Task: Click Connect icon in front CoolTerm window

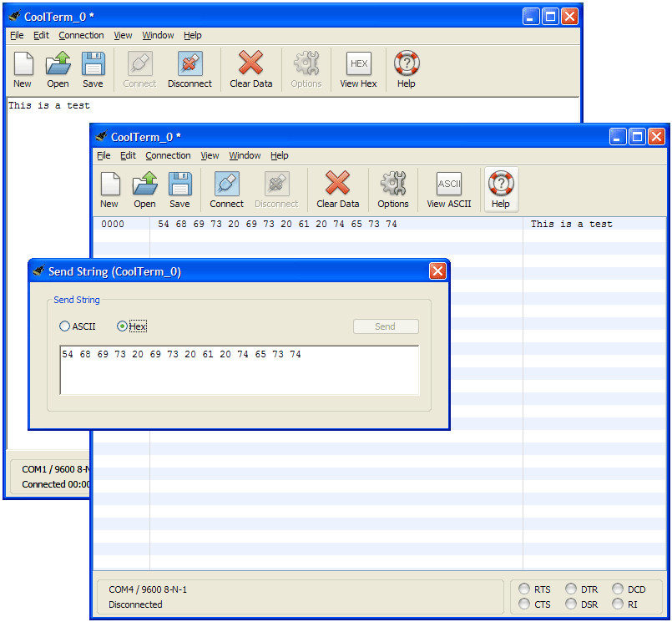Action: tap(227, 184)
